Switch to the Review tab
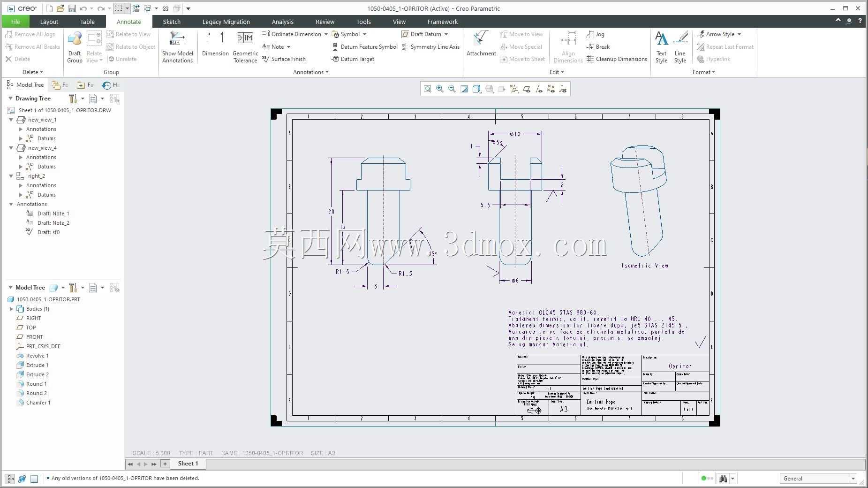Viewport: 868px width, 488px height. [x=325, y=22]
